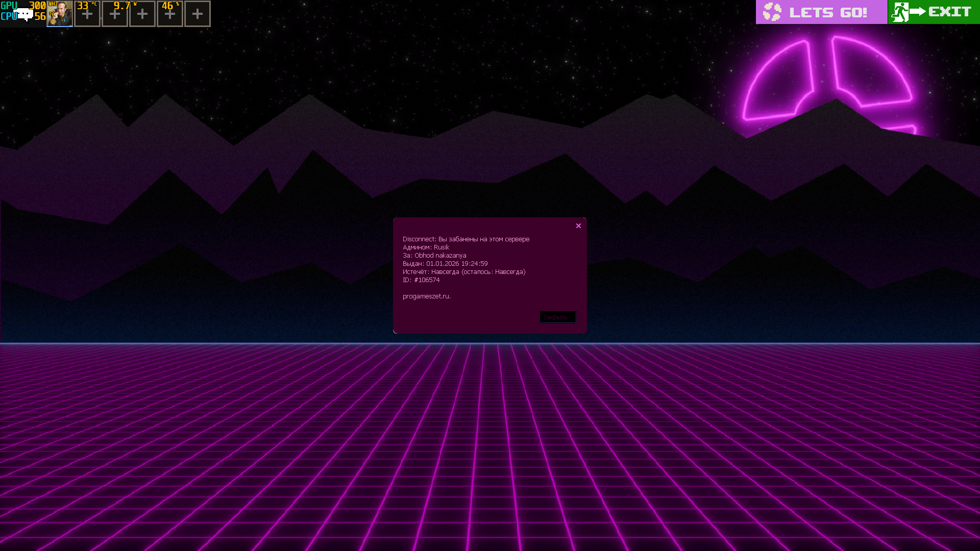The width and height of the screenshot is (980, 551).
Task: Click the green GPU overlay label
Action: [9, 6]
